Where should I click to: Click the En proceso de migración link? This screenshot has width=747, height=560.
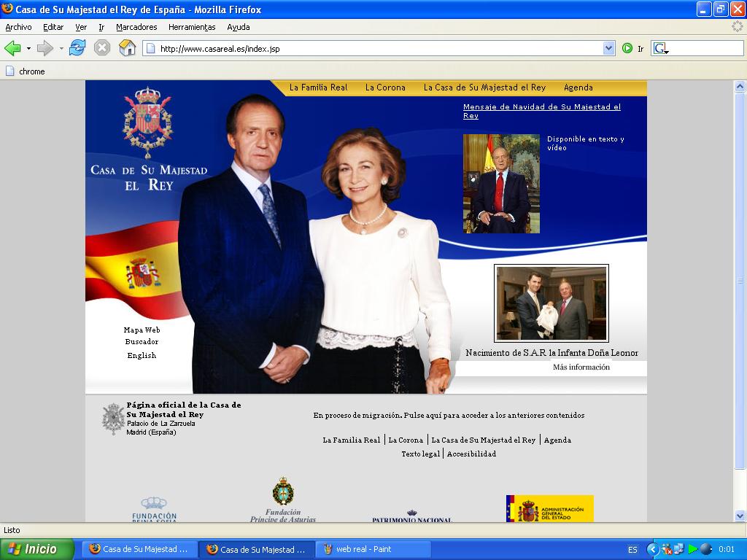click(449, 415)
